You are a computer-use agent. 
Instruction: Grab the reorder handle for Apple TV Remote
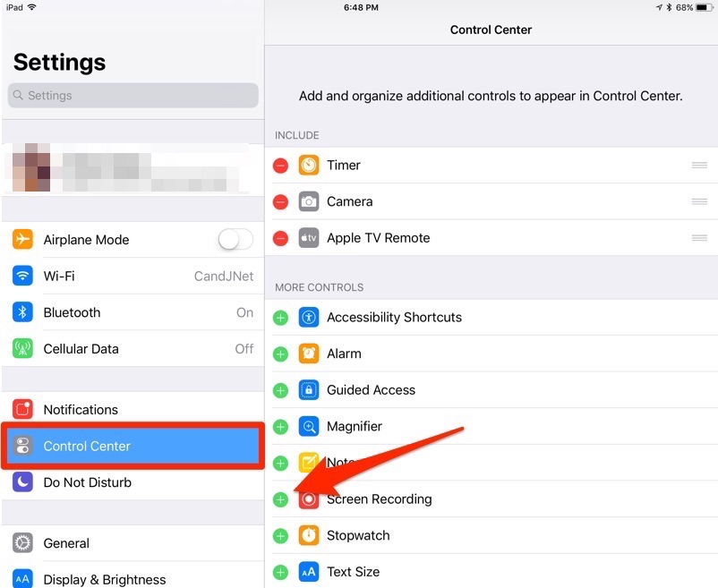tap(699, 238)
